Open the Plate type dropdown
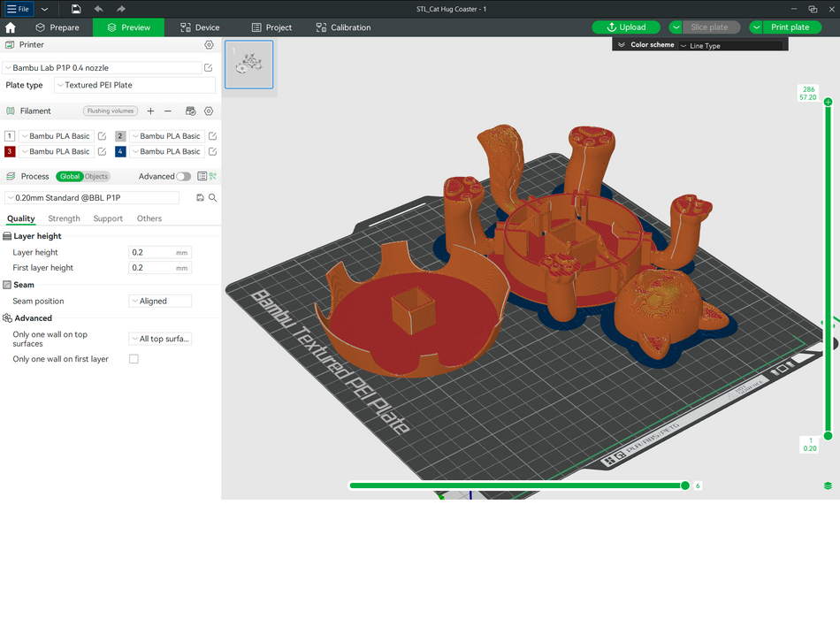840x619 pixels. click(x=134, y=86)
